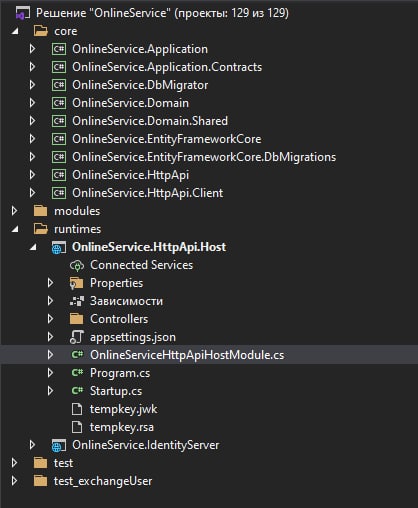The image size is (418, 508).
Task: Click the Controllers folder icon
Action: [x=77, y=319]
